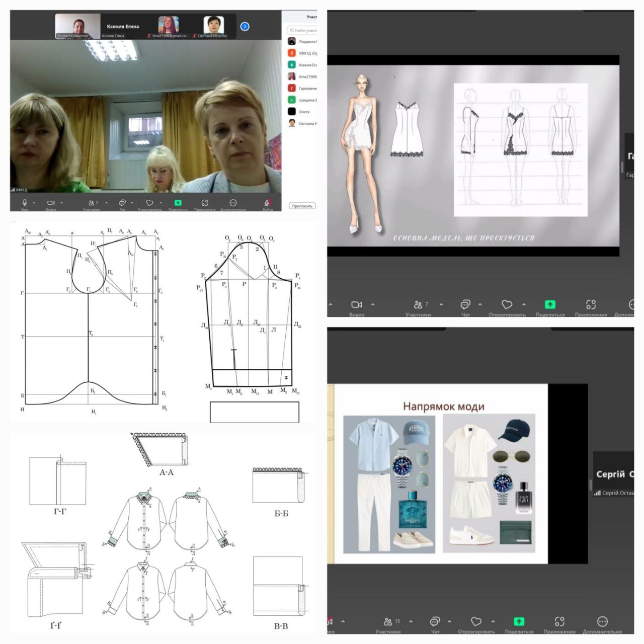The width and height of the screenshot is (644, 644).
Task: Toggle Видео camera in the webcam meeting window
Action: click(x=51, y=203)
